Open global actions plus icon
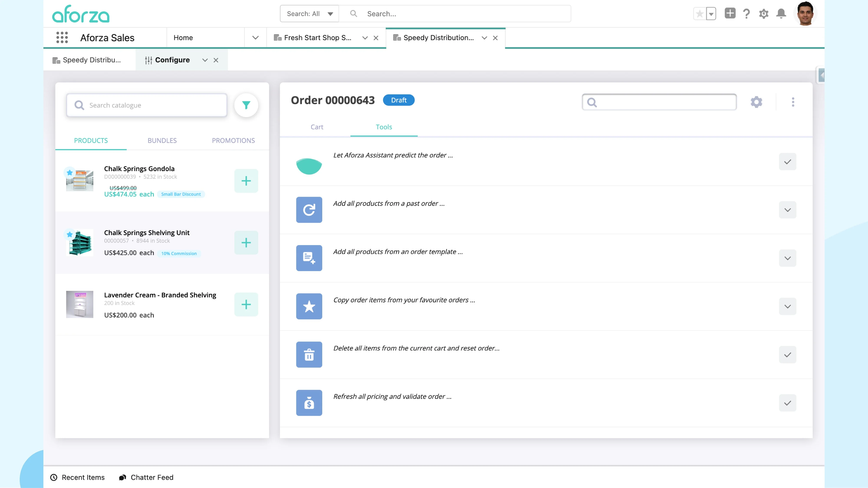This screenshot has width=868, height=488. (730, 13)
